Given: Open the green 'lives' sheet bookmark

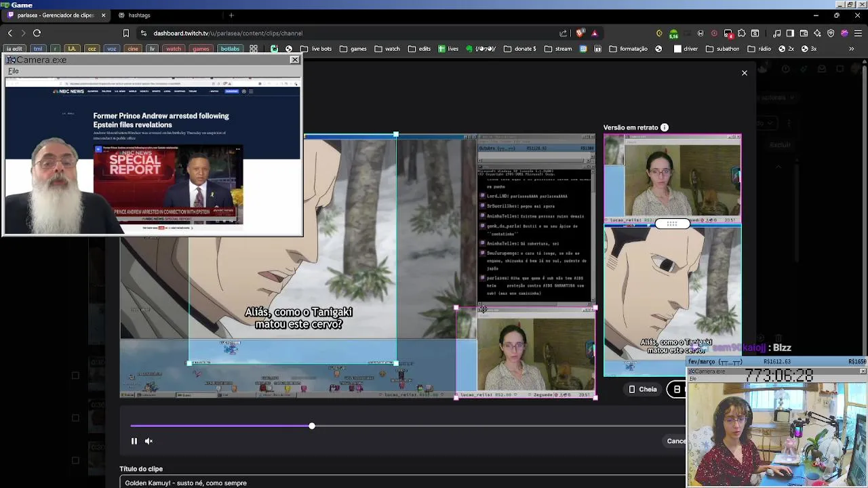Looking at the screenshot, I should (x=448, y=49).
